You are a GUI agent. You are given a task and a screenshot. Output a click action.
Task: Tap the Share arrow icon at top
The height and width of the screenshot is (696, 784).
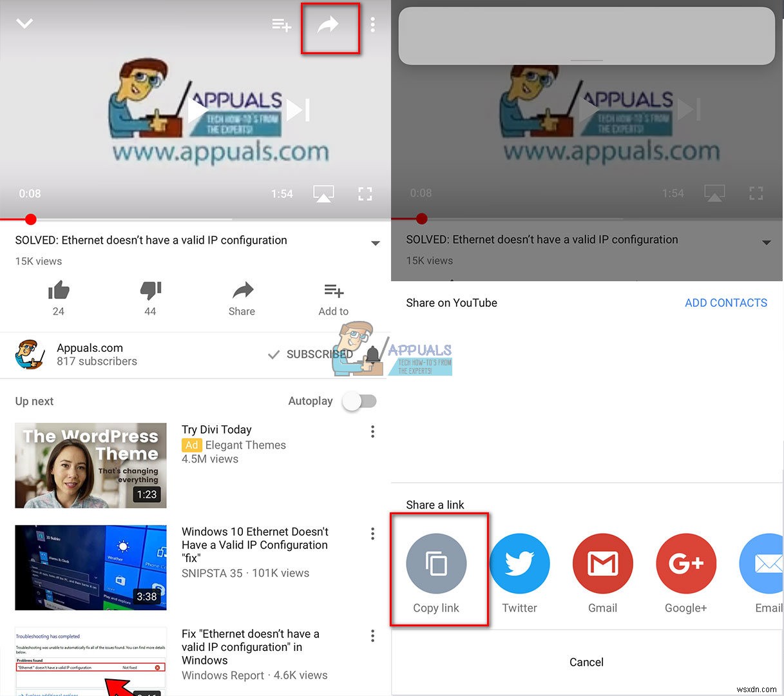(x=330, y=24)
